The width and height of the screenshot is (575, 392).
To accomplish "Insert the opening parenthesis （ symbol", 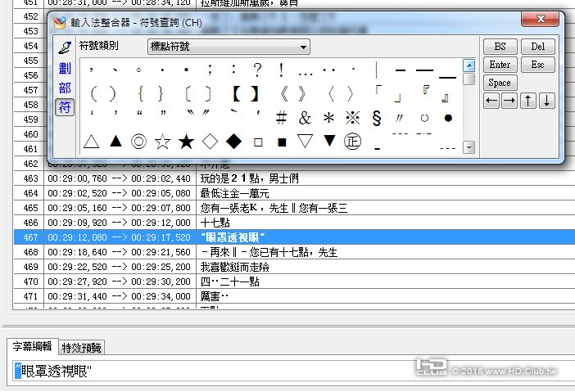I will (94, 94).
